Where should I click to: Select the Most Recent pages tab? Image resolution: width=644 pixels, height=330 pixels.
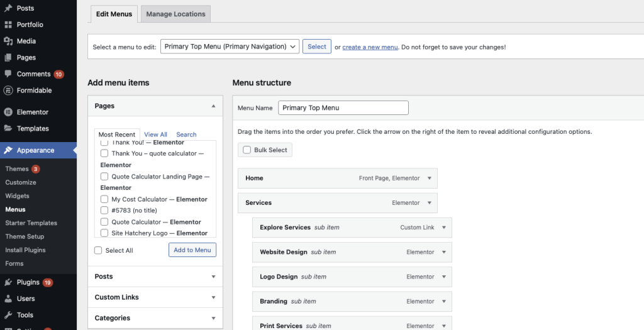(x=117, y=135)
